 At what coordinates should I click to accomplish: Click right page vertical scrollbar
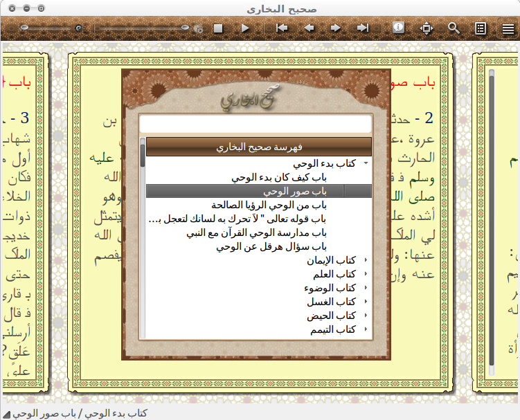492,222
